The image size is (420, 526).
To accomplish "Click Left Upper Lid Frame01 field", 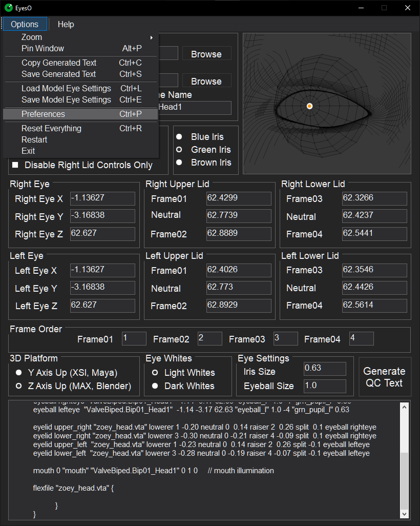I will pos(239,270).
